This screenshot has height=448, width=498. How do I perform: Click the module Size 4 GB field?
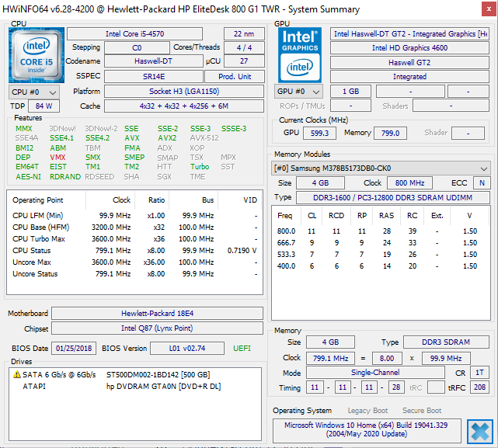320,183
